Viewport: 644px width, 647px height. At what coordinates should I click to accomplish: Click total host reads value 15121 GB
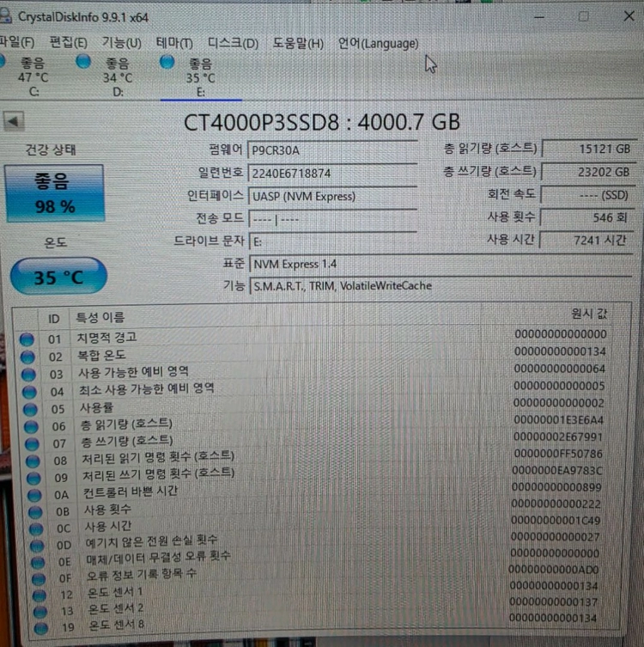(x=590, y=149)
